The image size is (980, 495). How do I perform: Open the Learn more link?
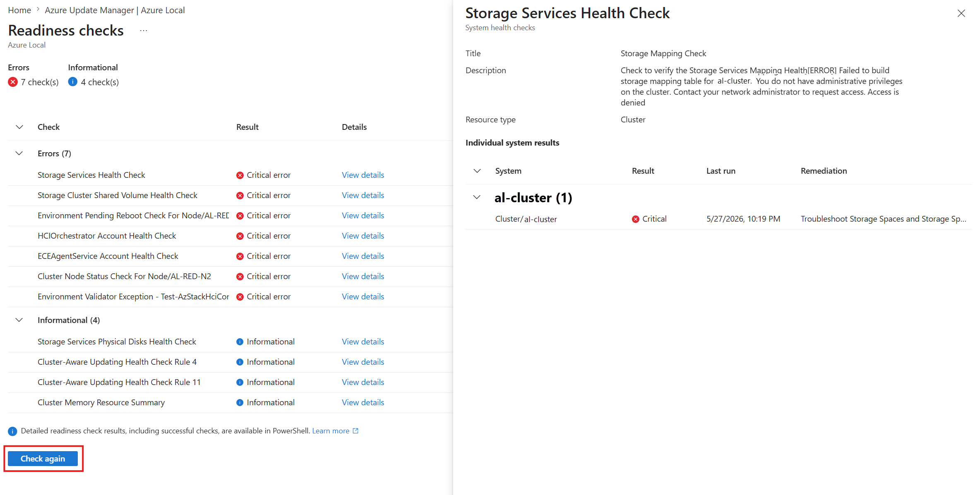click(331, 431)
